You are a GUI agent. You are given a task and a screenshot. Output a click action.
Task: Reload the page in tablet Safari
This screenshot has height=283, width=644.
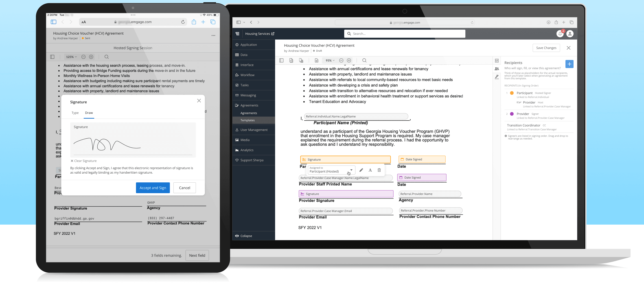[x=183, y=22]
